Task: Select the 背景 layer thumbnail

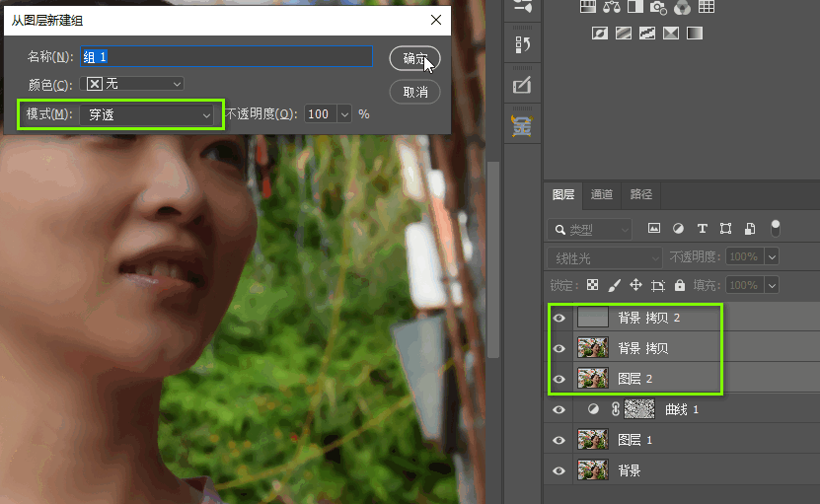Action: [592, 470]
